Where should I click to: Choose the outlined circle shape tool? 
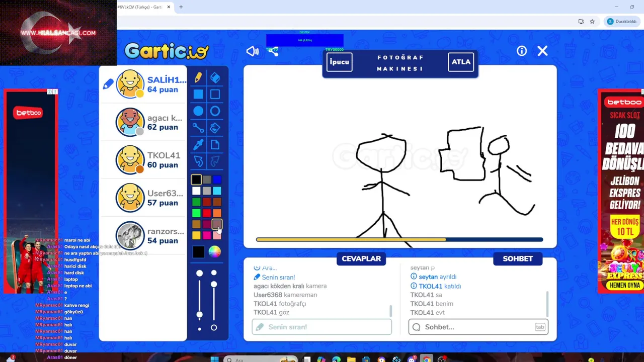point(215,111)
